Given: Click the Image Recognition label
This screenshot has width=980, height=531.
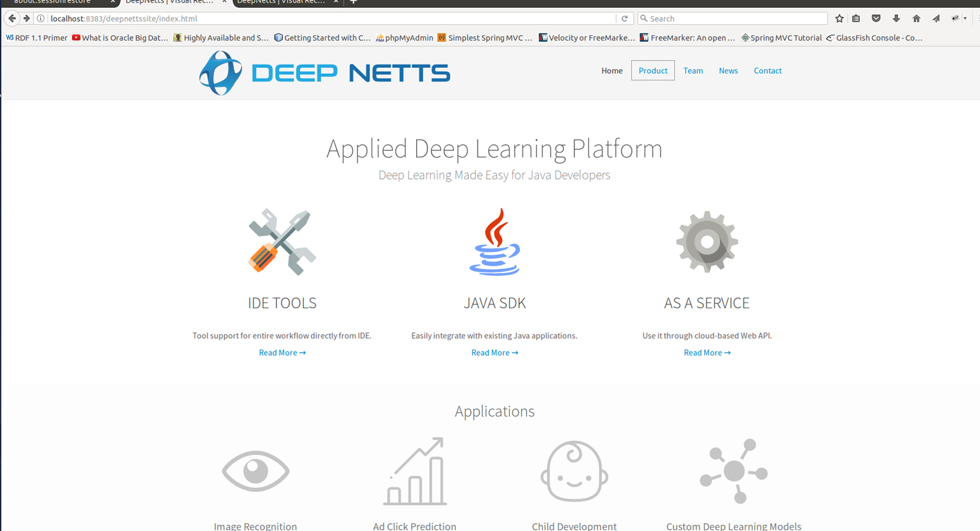Looking at the screenshot, I should 255,526.
